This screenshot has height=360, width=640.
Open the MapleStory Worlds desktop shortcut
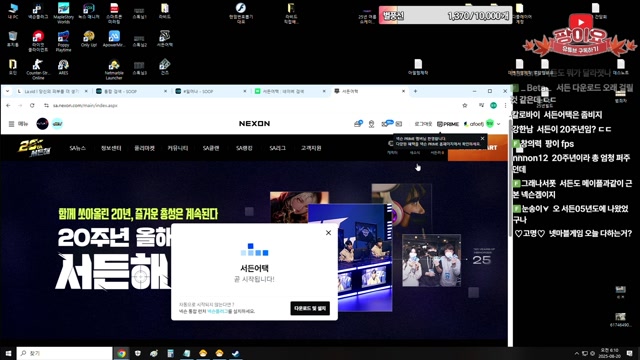(63, 13)
